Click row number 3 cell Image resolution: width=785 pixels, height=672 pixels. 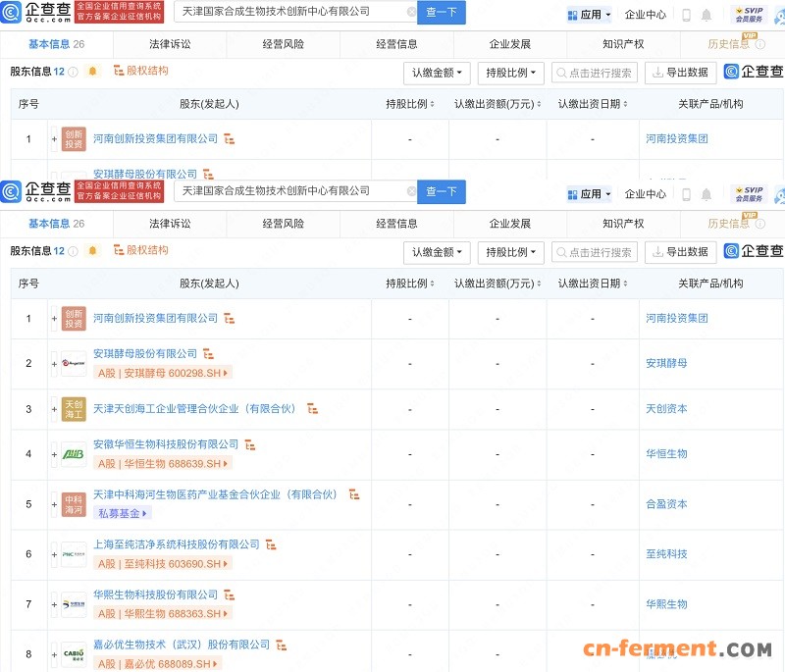28,409
